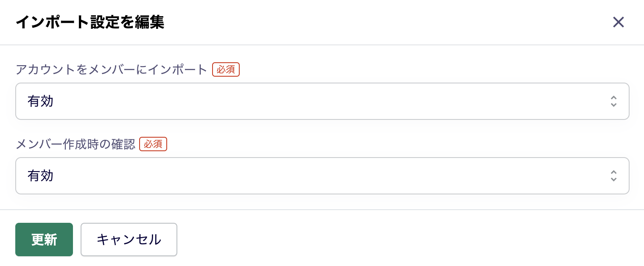This screenshot has height=266, width=644.
Task: Click the downward chevron in the アカウントをメンバーにインポート select
Action: (x=613, y=105)
